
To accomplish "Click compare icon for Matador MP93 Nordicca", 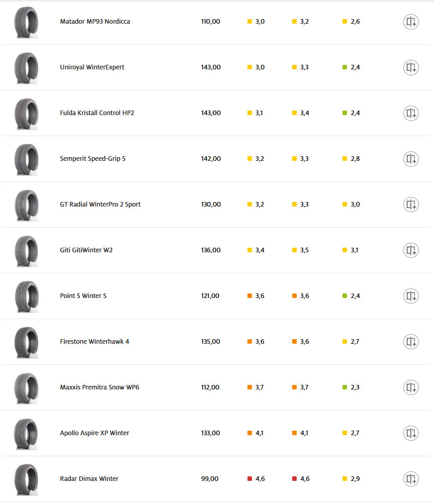I will pyautogui.click(x=411, y=22).
